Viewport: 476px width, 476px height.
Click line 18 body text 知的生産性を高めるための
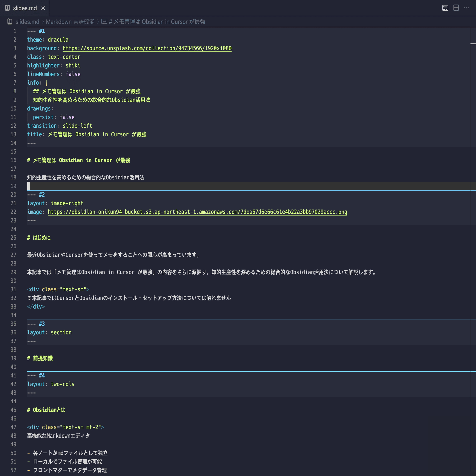click(86, 178)
